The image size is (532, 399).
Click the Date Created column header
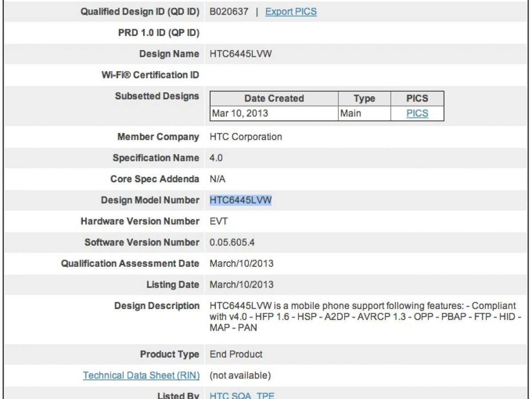tap(274, 98)
